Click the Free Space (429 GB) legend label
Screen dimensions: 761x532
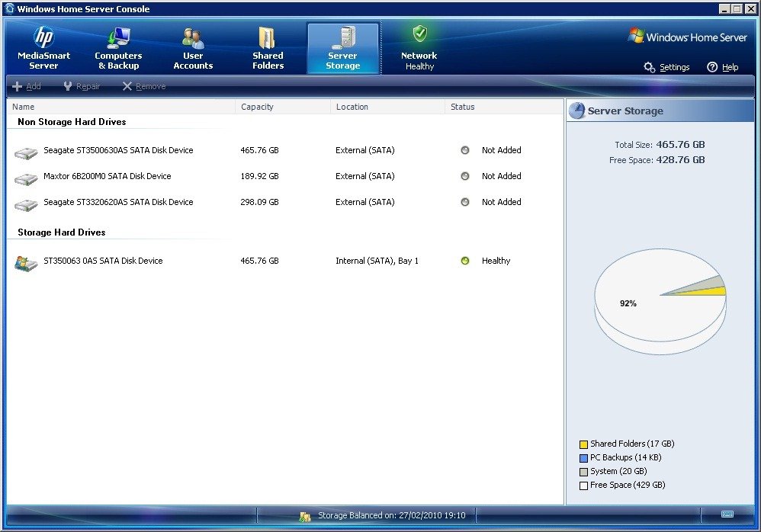tap(628, 485)
